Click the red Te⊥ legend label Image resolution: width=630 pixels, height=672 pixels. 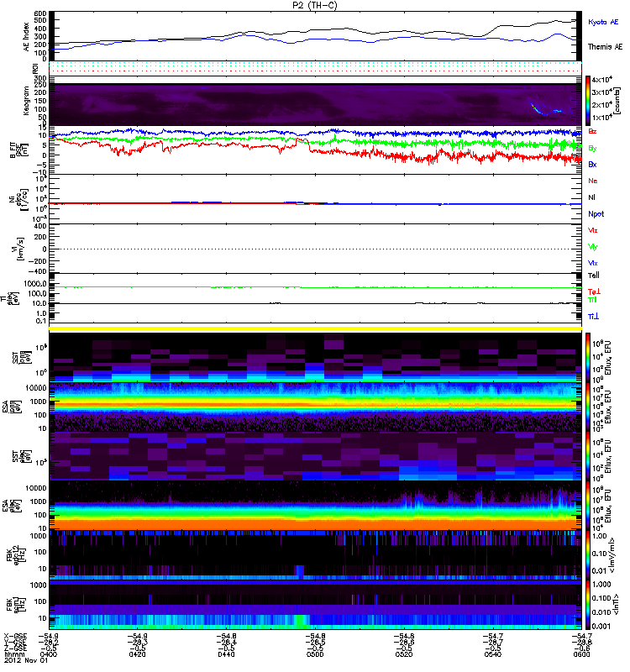pyautogui.click(x=594, y=291)
